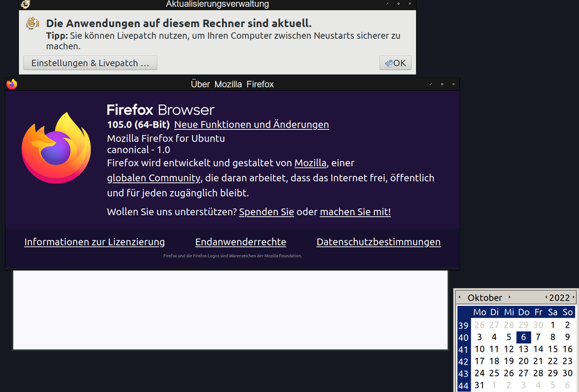Viewport: 579px width, 392px height.
Task: Select October 20 in the calendar
Action: click(523, 361)
